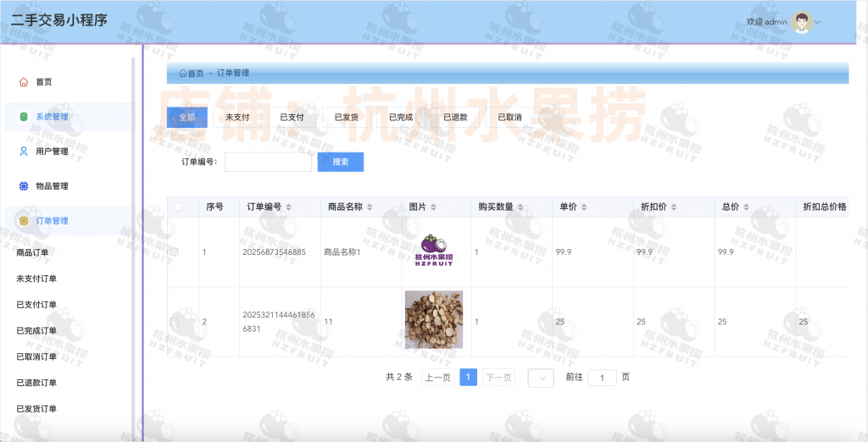Click page number 1 button

[x=468, y=378]
